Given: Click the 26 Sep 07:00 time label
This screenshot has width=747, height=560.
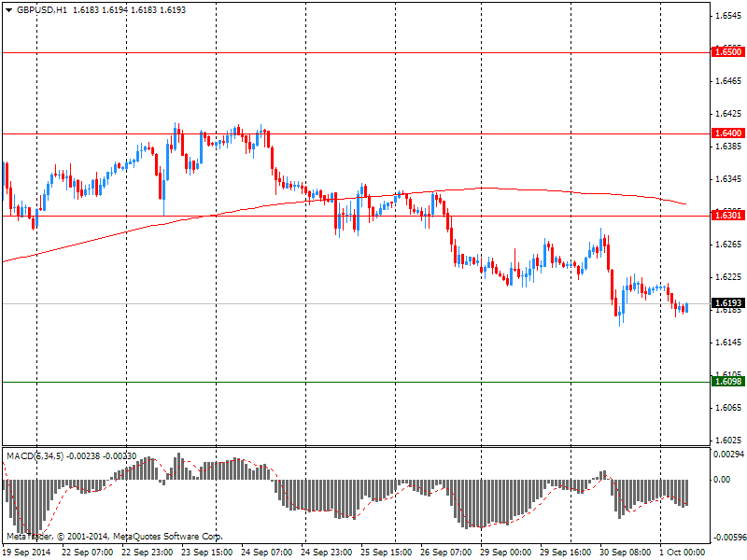Looking at the screenshot, I should tap(446, 553).
